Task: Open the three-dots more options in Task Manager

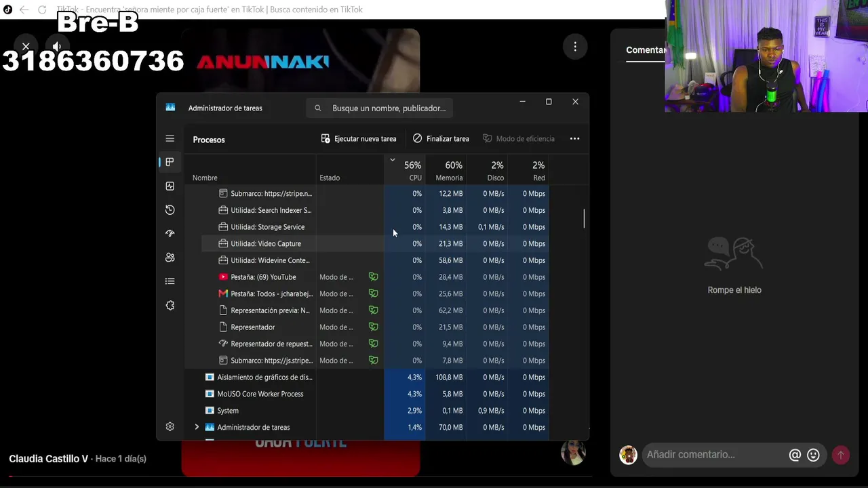Action: (574, 138)
